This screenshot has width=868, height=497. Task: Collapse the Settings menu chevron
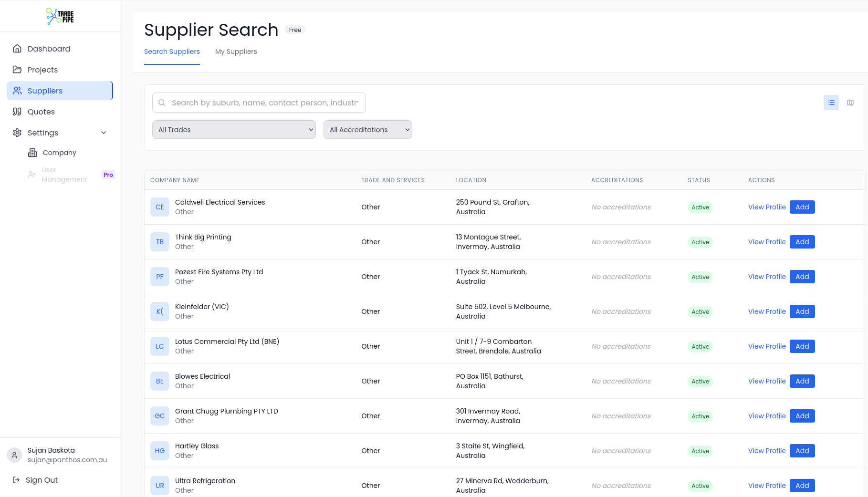[104, 133]
